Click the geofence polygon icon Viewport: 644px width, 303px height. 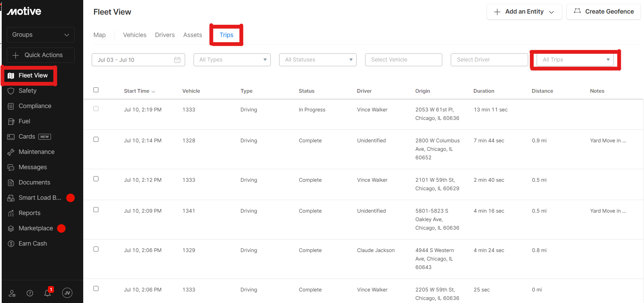577,11
